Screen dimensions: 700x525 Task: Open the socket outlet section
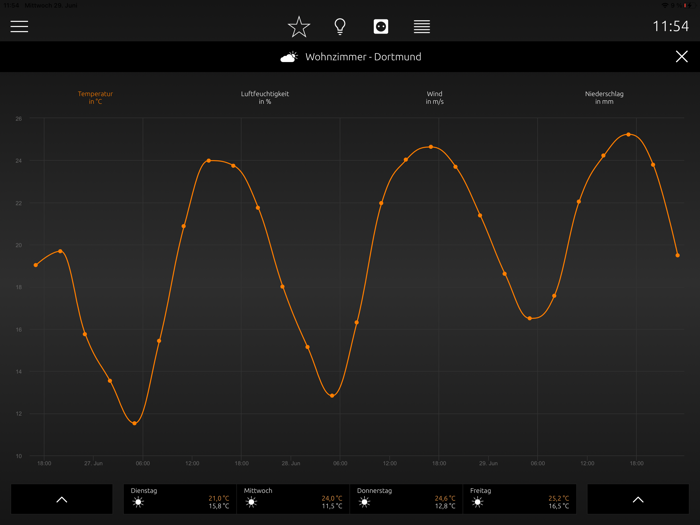(x=381, y=26)
